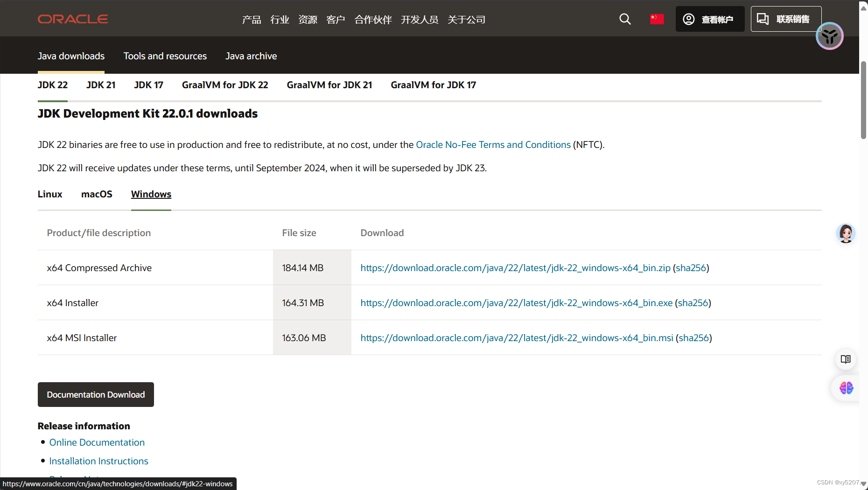This screenshot has height=490, width=868.
Task: Switch to the JDK 21 tab
Action: (x=101, y=85)
